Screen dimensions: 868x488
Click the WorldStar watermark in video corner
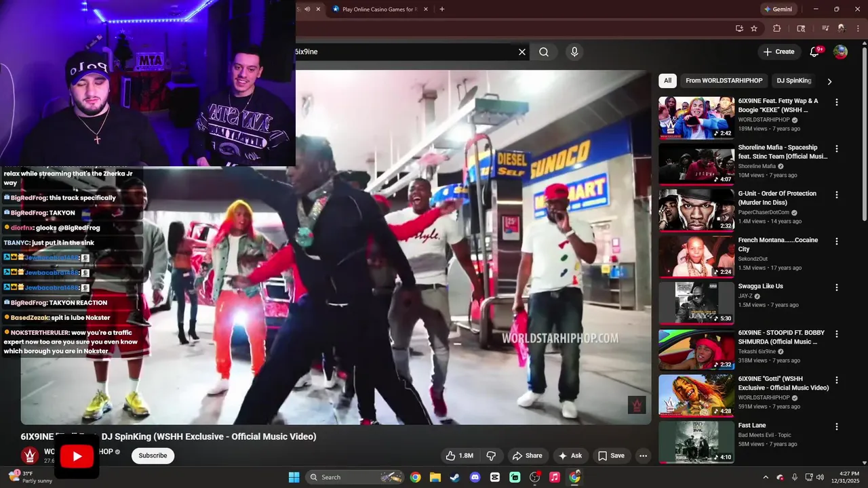point(637,405)
